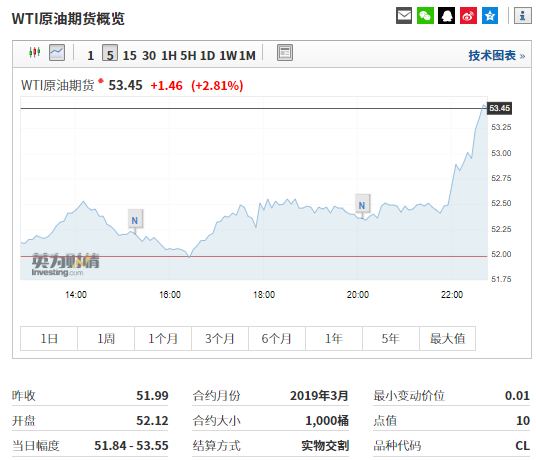Select the 15-minute interval
Viewport: 536px width, 460px height.
[x=130, y=55]
